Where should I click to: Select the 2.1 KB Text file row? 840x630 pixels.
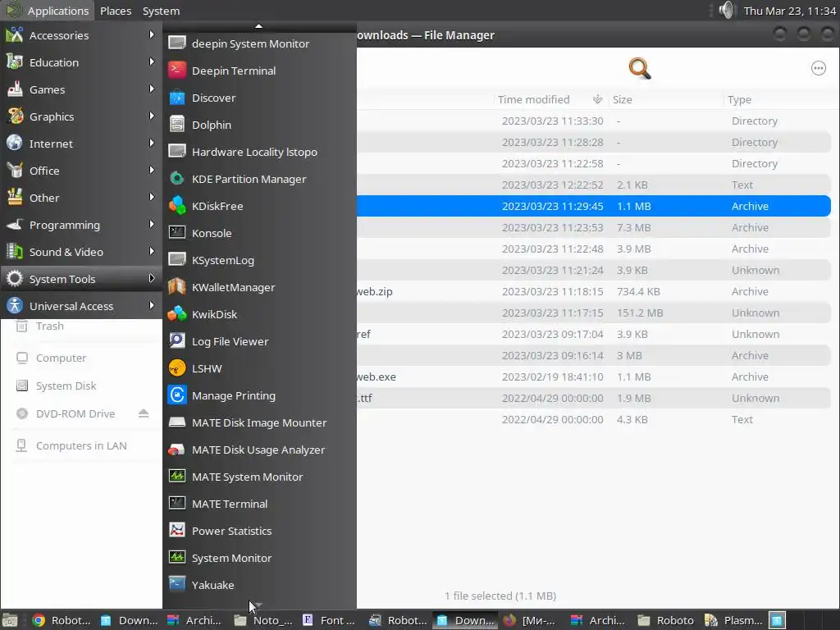point(594,185)
